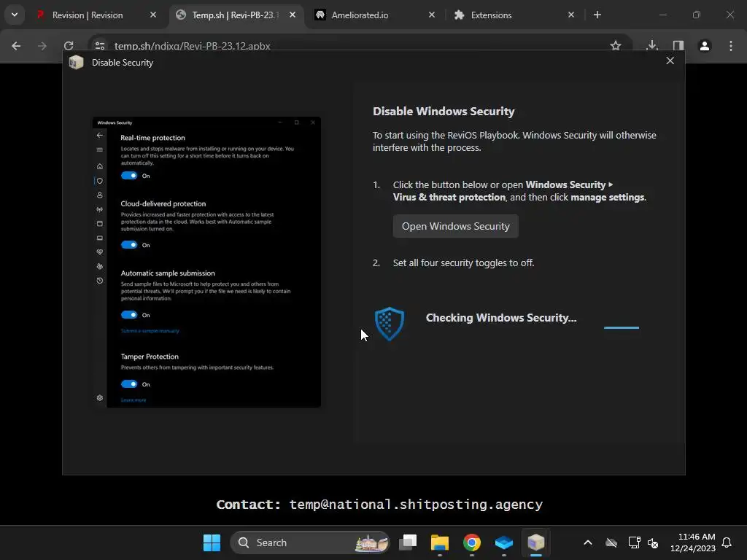Open the notifications bell
The width and height of the screenshot is (747, 560).
(727, 542)
